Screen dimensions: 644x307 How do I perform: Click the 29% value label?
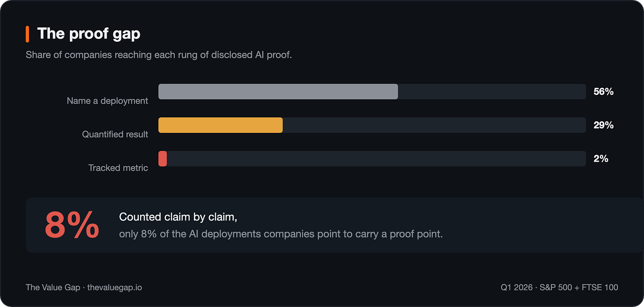pyautogui.click(x=603, y=125)
